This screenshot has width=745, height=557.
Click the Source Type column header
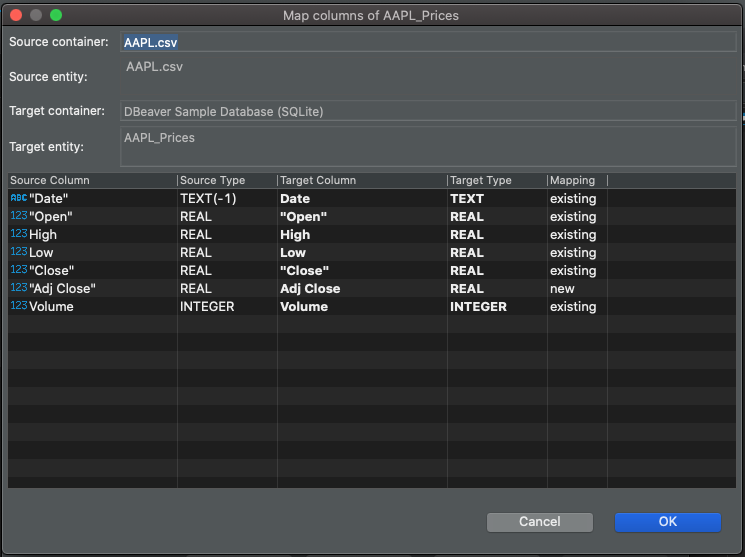point(226,180)
